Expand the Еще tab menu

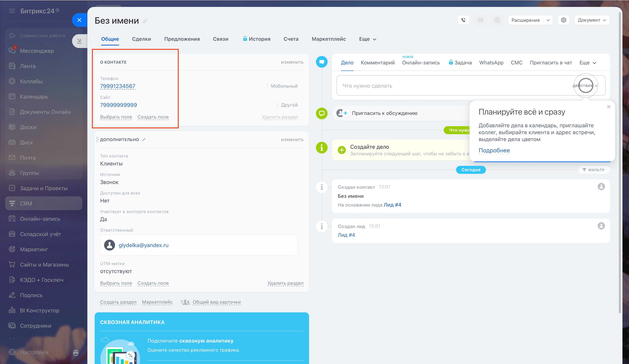[x=367, y=39]
